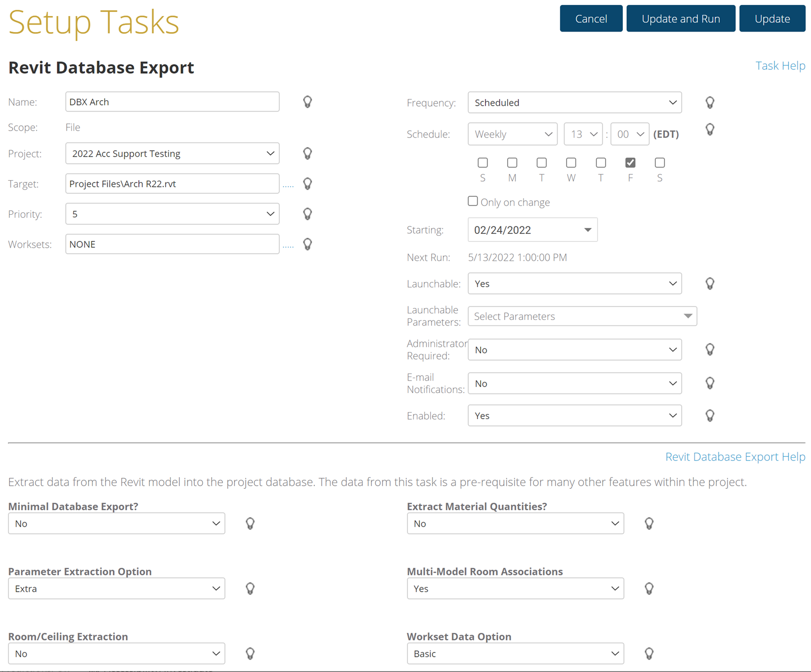Click hint icon for Minimal Database Export
811x672 pixels.
[250, 523]
